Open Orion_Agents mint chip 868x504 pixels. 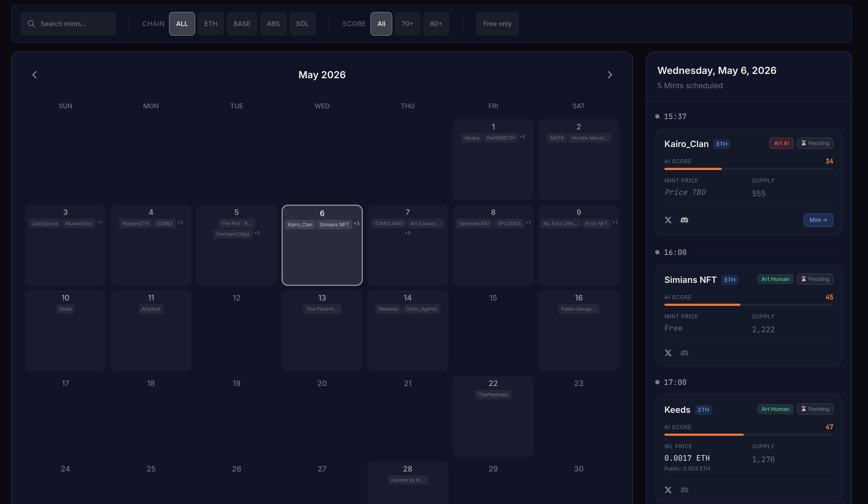(421, 309)
